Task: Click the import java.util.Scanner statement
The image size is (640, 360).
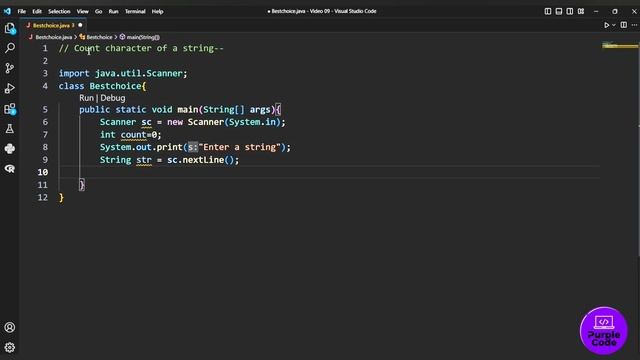Action: [x=123, y=73]
